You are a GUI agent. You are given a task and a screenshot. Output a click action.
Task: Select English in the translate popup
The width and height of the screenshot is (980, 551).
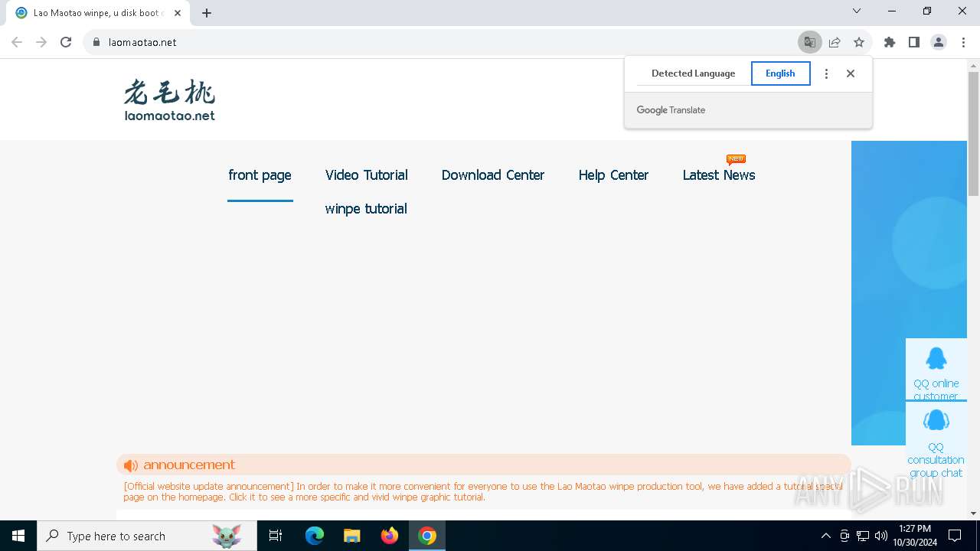[780, 73]
